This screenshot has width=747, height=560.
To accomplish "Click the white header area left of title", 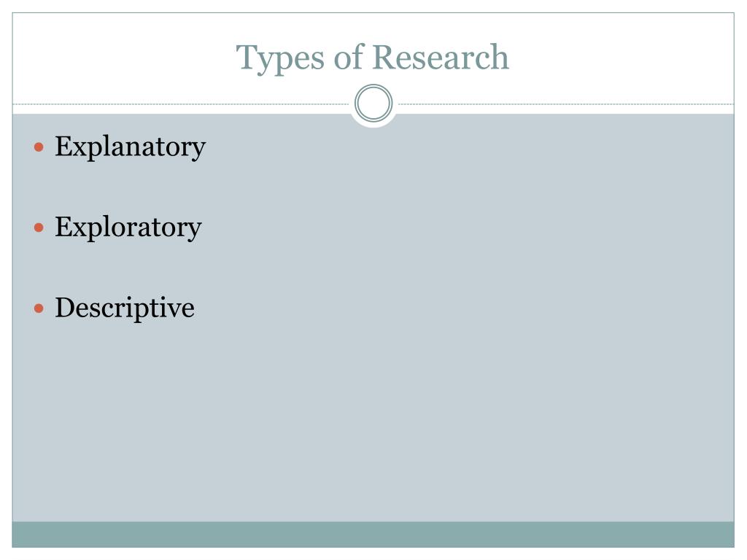I will (124, 57).
